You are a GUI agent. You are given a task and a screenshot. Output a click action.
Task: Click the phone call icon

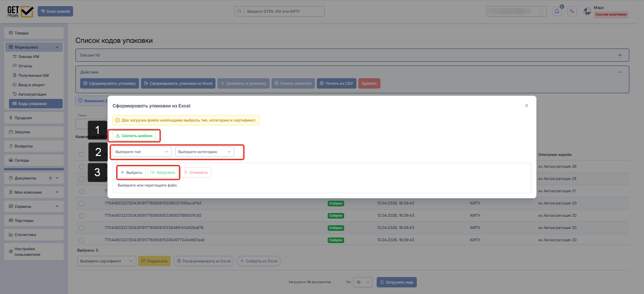pyautogui.click(x=572, y=11)
